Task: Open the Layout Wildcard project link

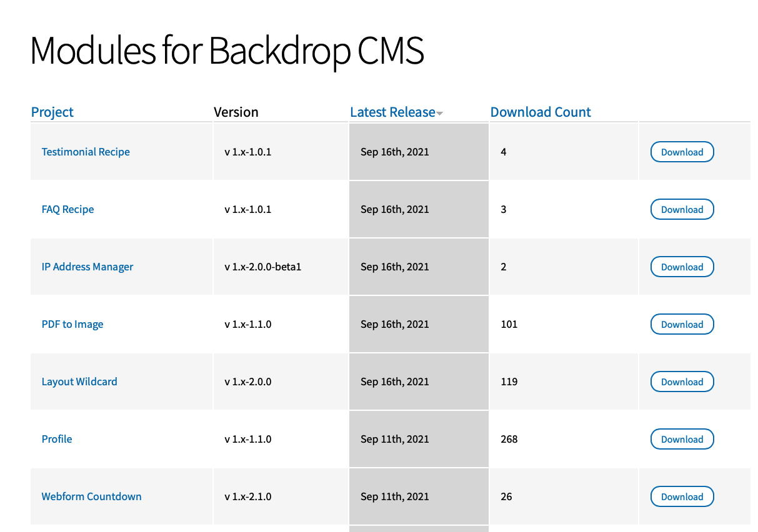Action: tap(79, 382)
